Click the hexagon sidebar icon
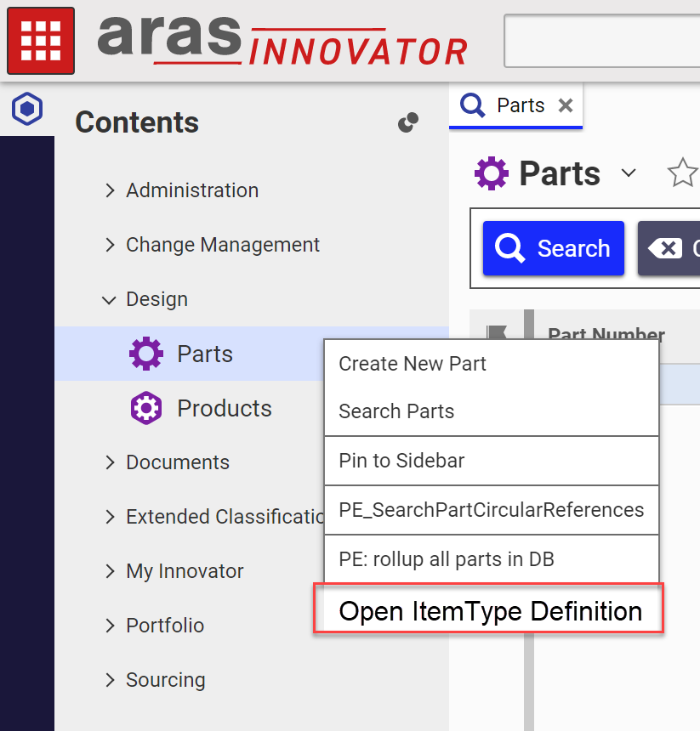 (x=28, y=109)
